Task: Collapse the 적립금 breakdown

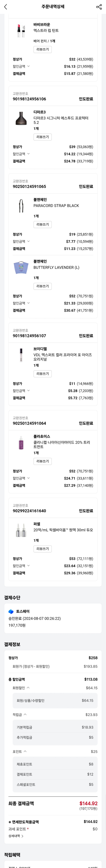Action: (25, 714)
